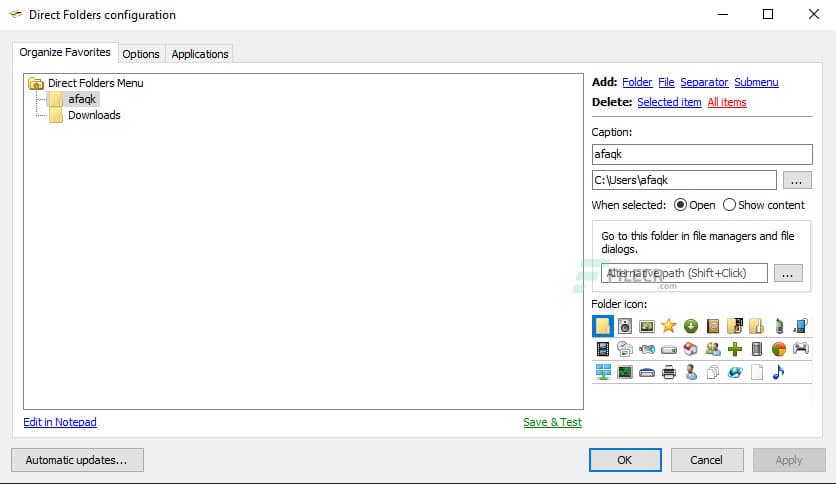
Task: Choose the printer icon
Action: pyautogui.click(x=669, y=372)
